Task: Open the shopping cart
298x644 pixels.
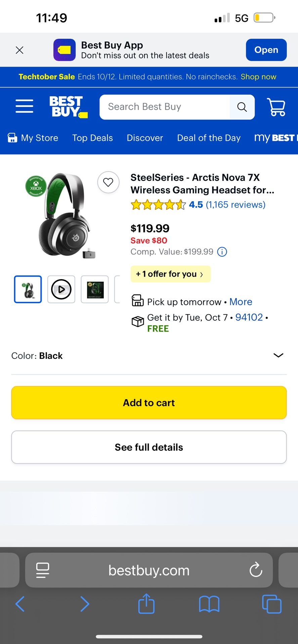Action: point(276,107)
